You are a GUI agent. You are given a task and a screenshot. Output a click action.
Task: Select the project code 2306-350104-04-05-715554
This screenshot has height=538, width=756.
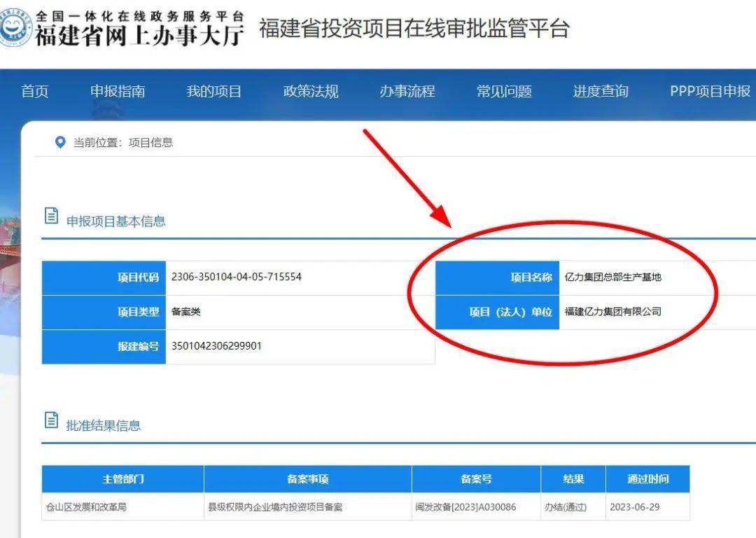point(237,277)
